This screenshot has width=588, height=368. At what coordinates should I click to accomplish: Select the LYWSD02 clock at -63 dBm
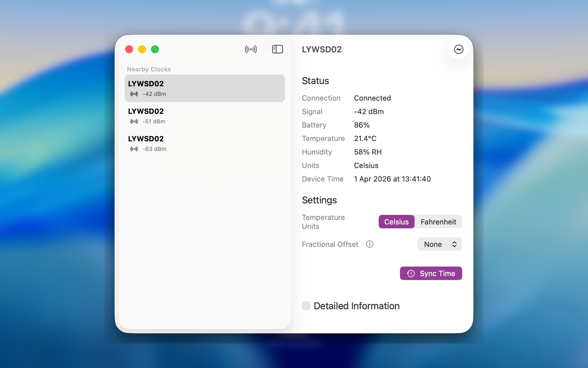[205, 143]
